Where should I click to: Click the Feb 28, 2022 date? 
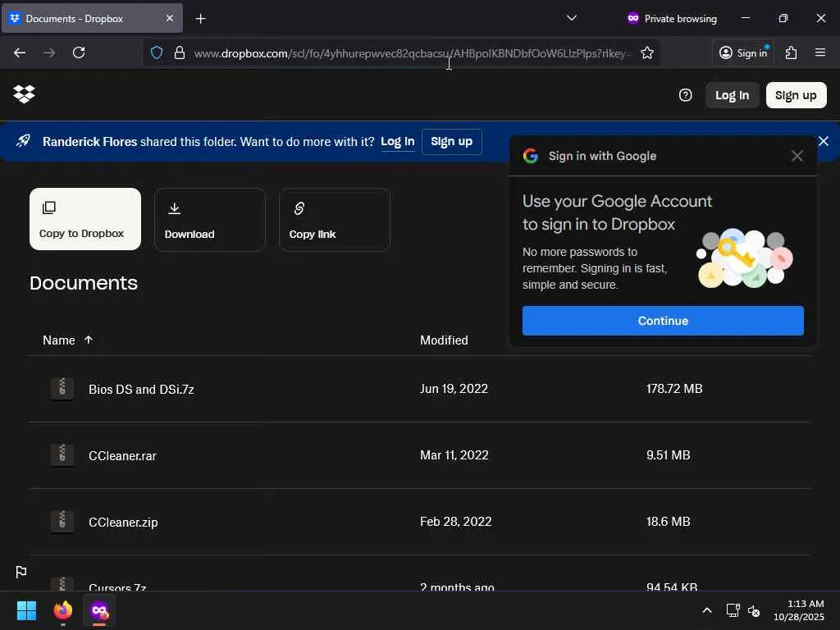(x=455, y=521)
